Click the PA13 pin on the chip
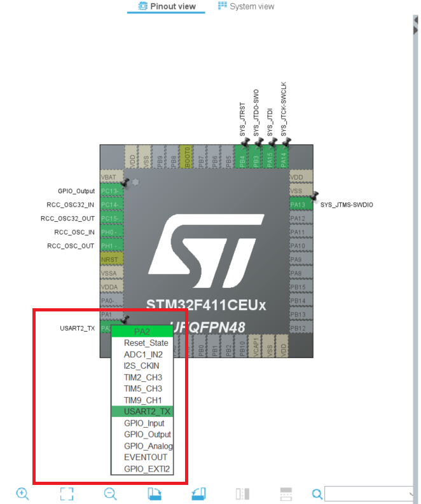The height and width of the screenshot is (504, 421). 300,205
